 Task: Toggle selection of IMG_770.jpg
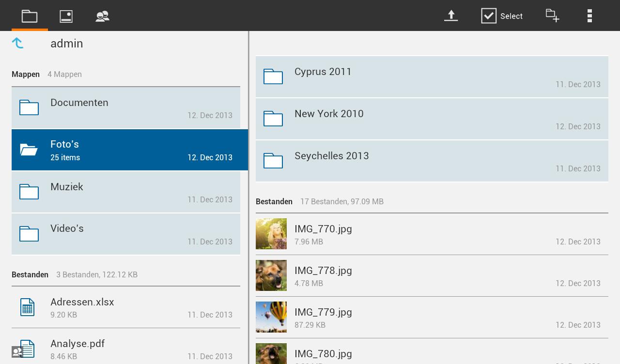pyautogui.click(x=431, y=234)
